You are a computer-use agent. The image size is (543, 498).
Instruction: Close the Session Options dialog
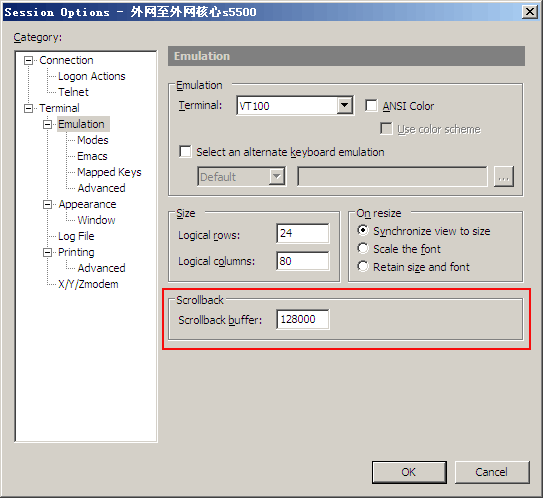[530, 12]
